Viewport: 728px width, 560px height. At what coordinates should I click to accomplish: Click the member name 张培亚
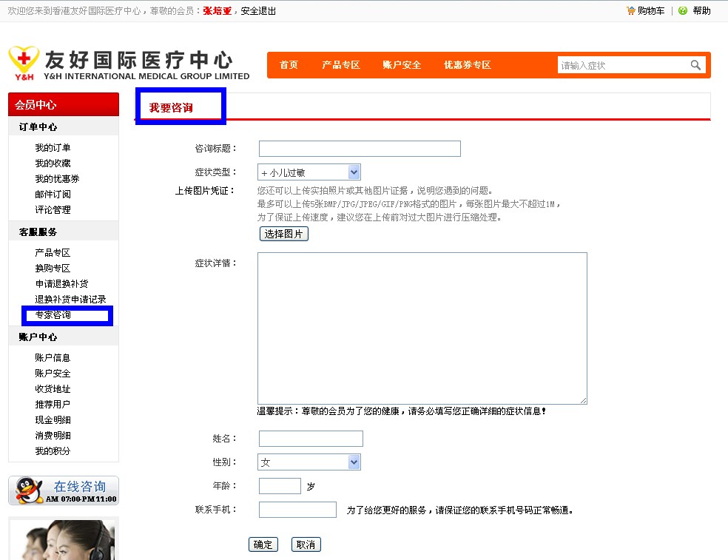[218, 10]
